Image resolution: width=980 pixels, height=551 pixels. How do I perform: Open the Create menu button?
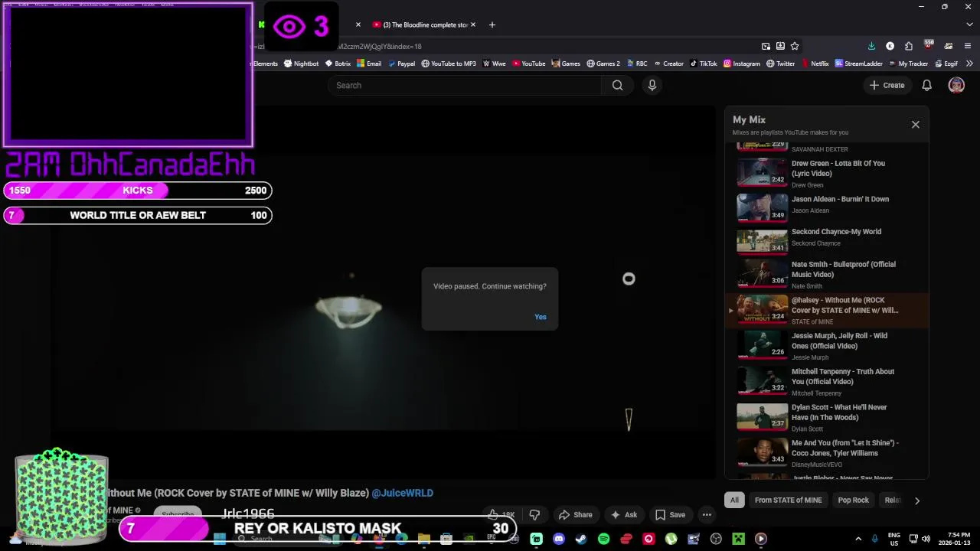pos(887,86)
